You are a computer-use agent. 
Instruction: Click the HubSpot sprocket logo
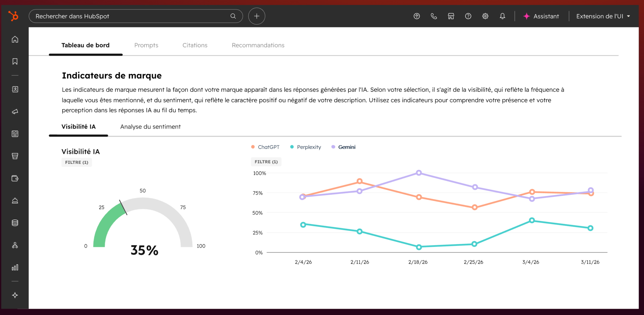[x=13, y=16]
